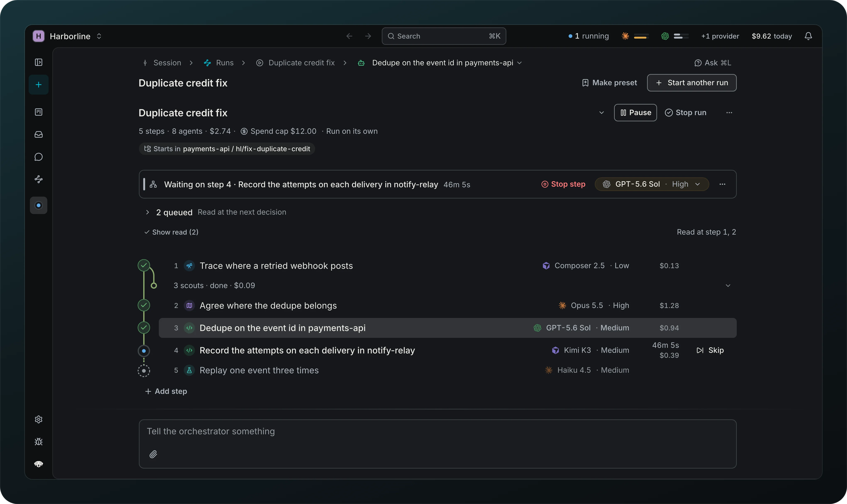Image resolution: width=847 pixels, height=504 pixels.
Task: Open more options on the waiting step banner
Action: tap(722, 184)
